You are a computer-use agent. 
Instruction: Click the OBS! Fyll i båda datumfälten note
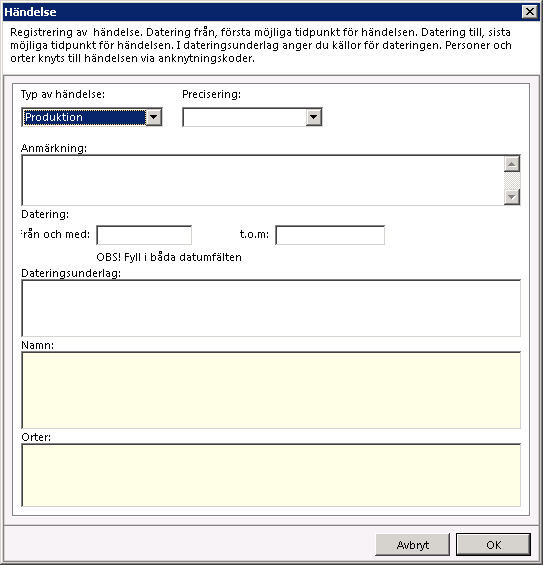tap(169, 257)
